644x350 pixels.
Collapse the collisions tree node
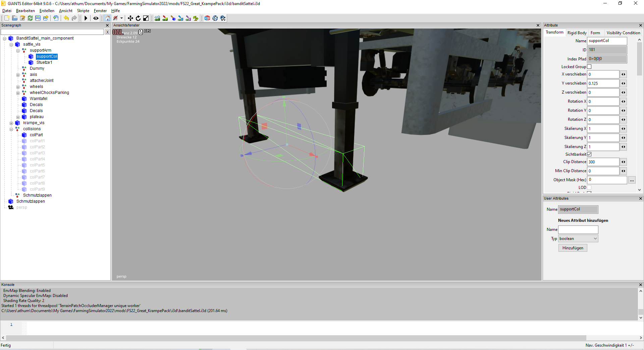tap(11, 129)
